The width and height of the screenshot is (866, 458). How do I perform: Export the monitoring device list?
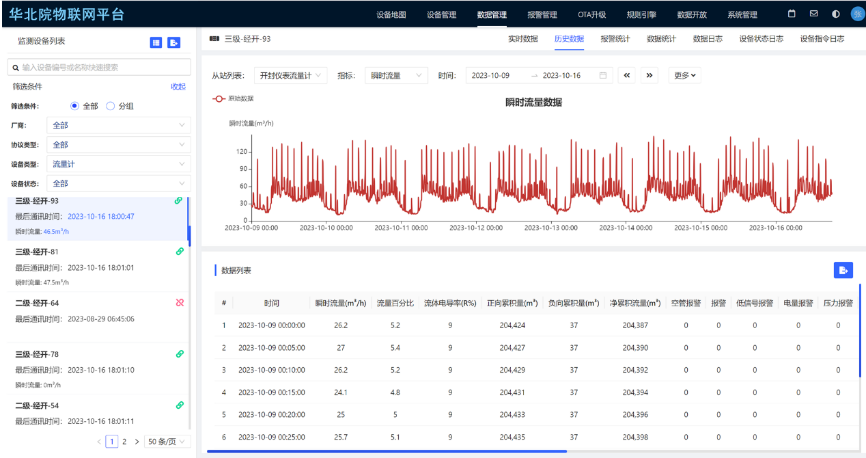tap(173, 43)
